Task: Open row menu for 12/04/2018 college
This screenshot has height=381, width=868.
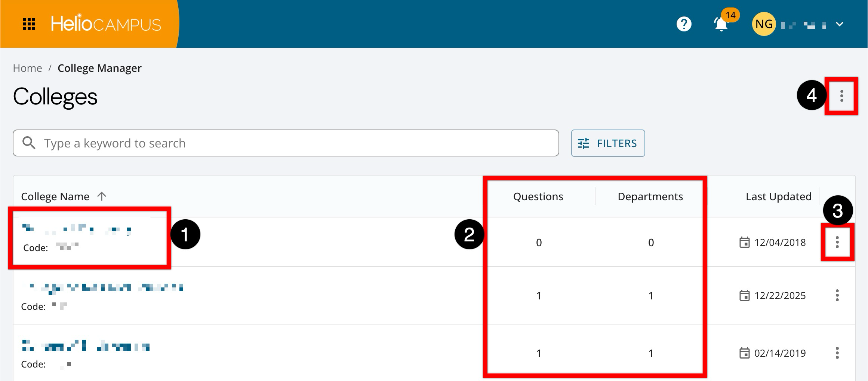Action: 837,242
